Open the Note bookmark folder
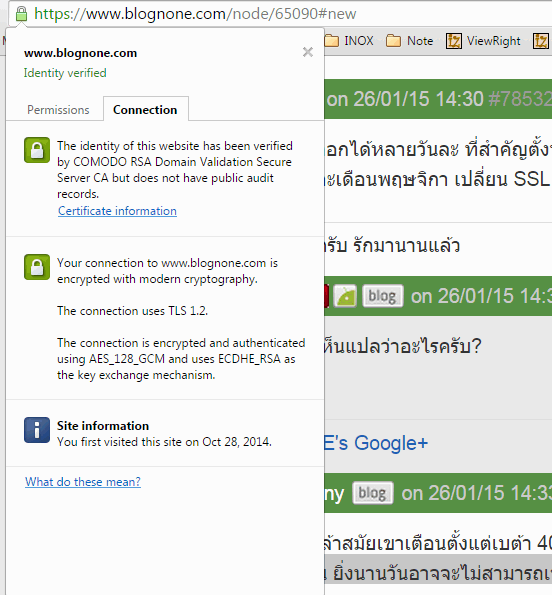The image size is (552, 595). point(409,41)
